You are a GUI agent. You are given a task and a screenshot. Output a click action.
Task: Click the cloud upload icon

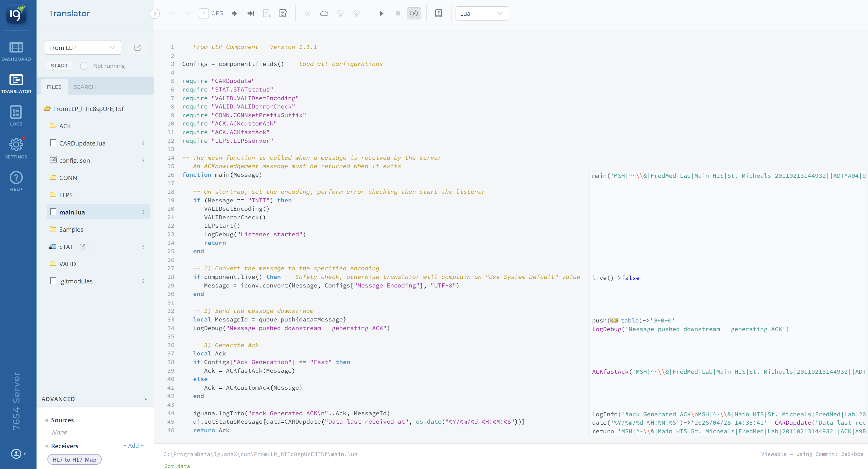(x=356, y=13)
